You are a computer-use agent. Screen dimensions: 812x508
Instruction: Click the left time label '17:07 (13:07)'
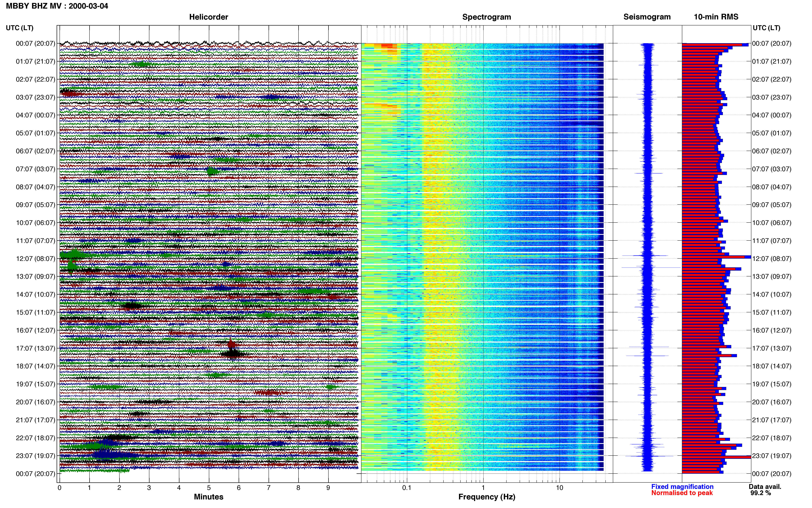click(35, 348)
